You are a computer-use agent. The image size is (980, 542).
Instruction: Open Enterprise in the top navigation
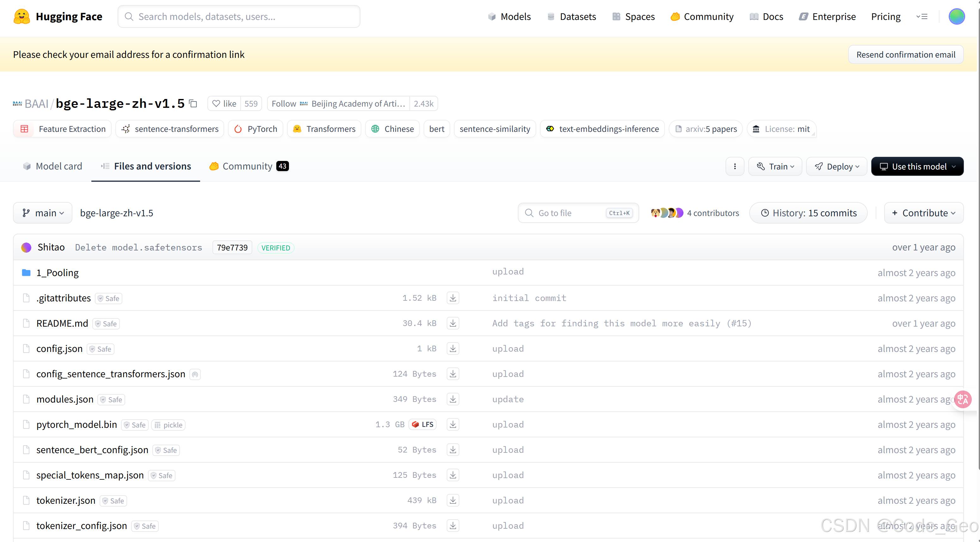click(827, 16)
